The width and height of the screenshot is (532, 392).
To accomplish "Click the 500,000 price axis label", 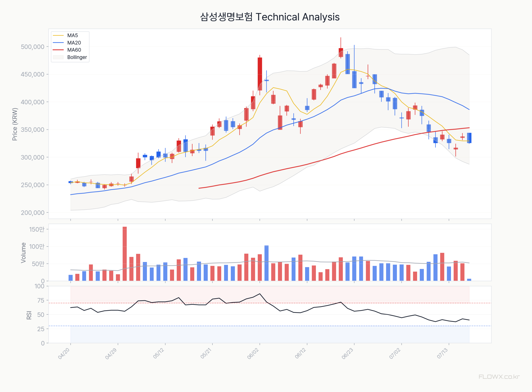I will coord(32,47).
